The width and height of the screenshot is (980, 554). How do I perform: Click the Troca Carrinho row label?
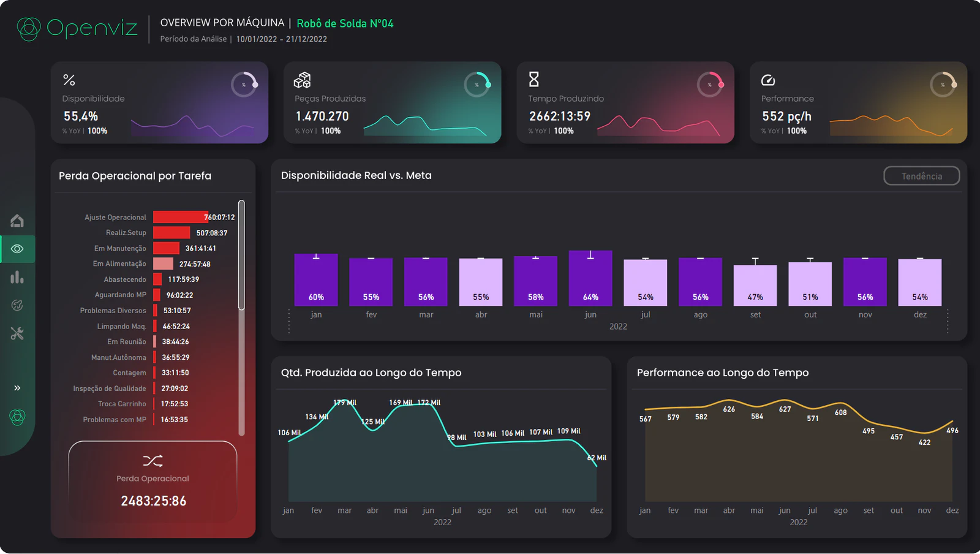coord(123,404)
